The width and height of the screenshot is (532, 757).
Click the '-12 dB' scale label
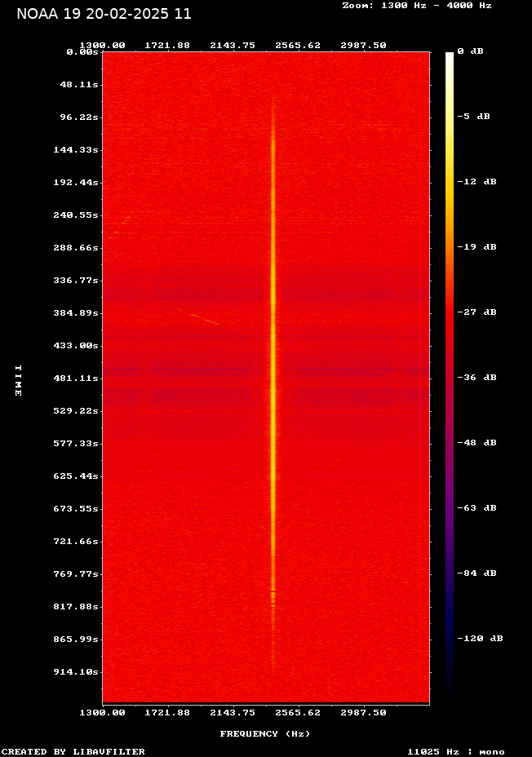coord(477,182)
